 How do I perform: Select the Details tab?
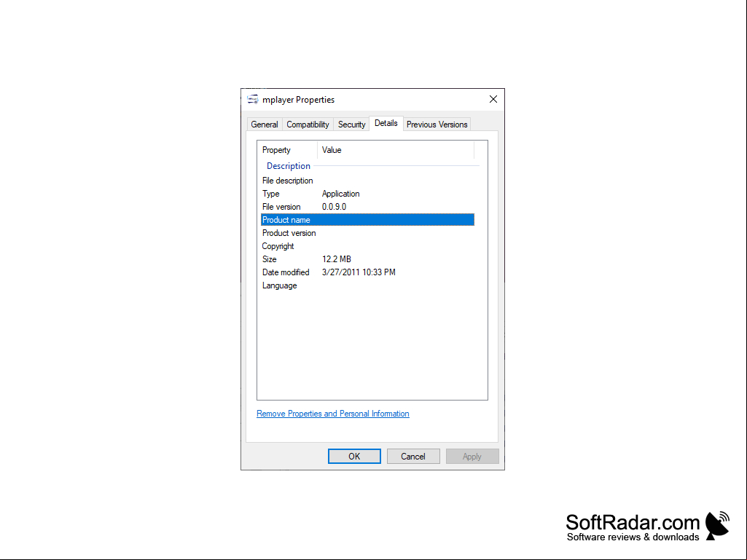pos(386,123)
